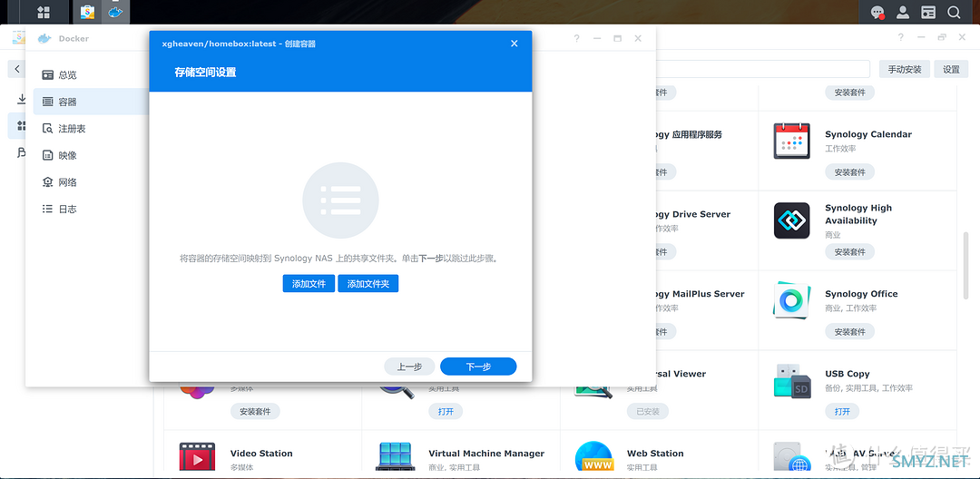
Task: Open the user account options icon
Action: 903,12
